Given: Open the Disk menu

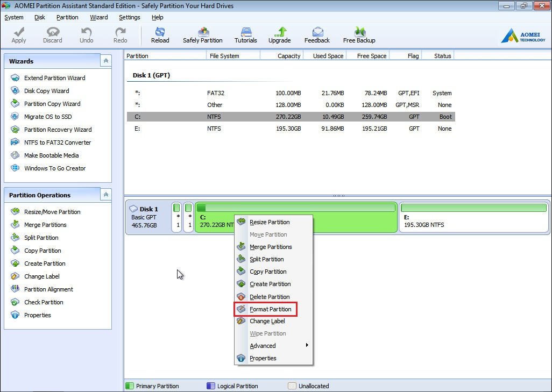Looking at the screenshot, I should pyautogui.click(x=40, y=17).
